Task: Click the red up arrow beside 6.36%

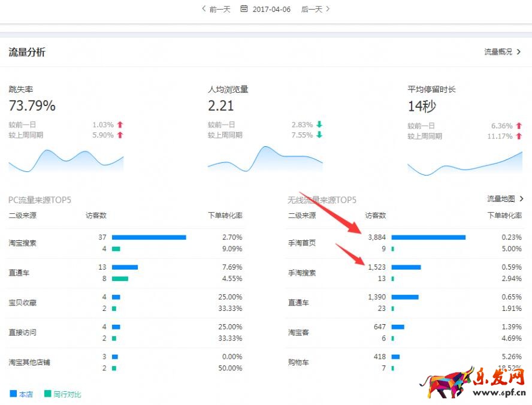Action: 519,126
